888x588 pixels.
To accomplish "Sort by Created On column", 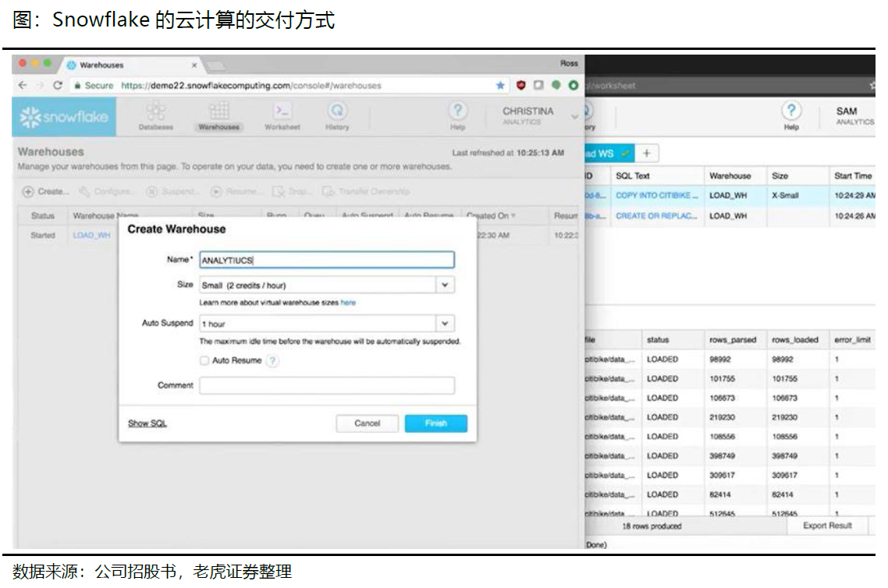I will tap(491, 215).
